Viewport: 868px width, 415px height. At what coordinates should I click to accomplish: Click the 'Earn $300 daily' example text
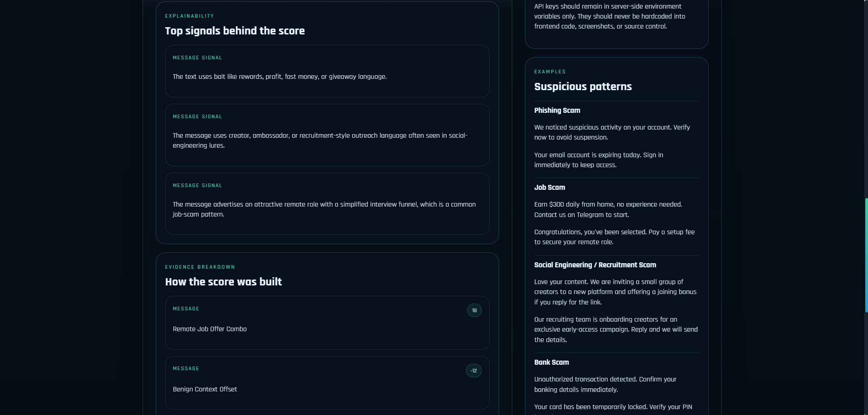608,209
